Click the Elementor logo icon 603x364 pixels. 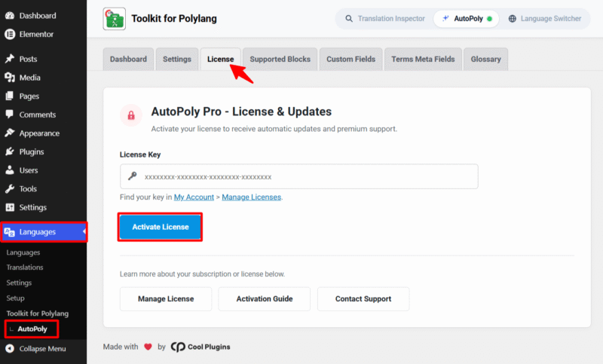[10, 34]
